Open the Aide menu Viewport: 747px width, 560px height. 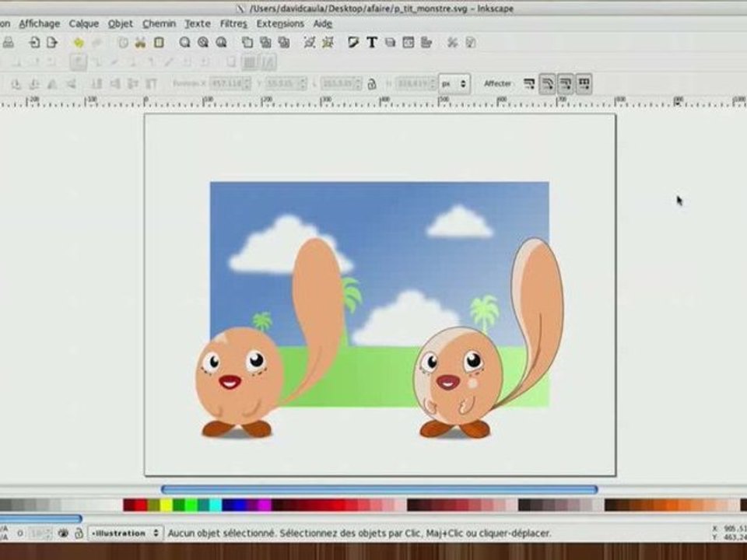322,23
